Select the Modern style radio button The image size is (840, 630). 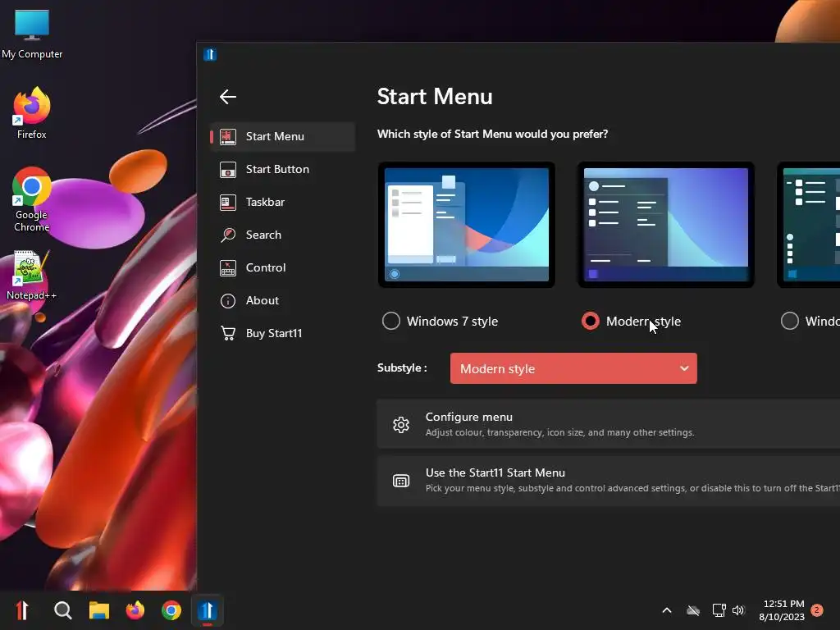(x=591, y=321)
